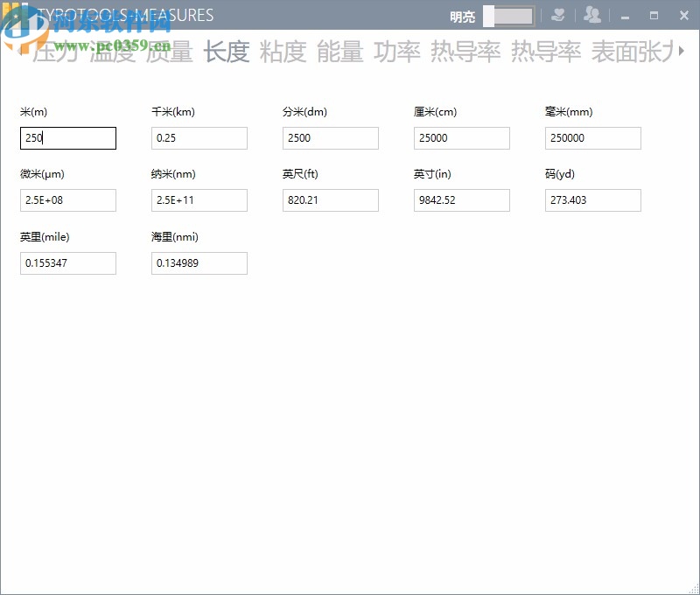Viewport: 700px width, 595px height.
Task: Click the 英里(mile) input field
Action: (x=68, y=262)
